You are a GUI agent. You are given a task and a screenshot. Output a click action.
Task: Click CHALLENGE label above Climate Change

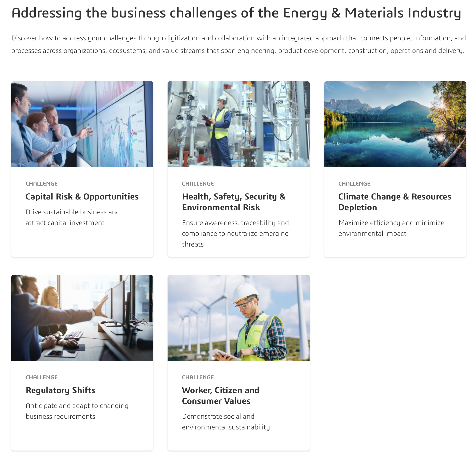tap(354, 184)
